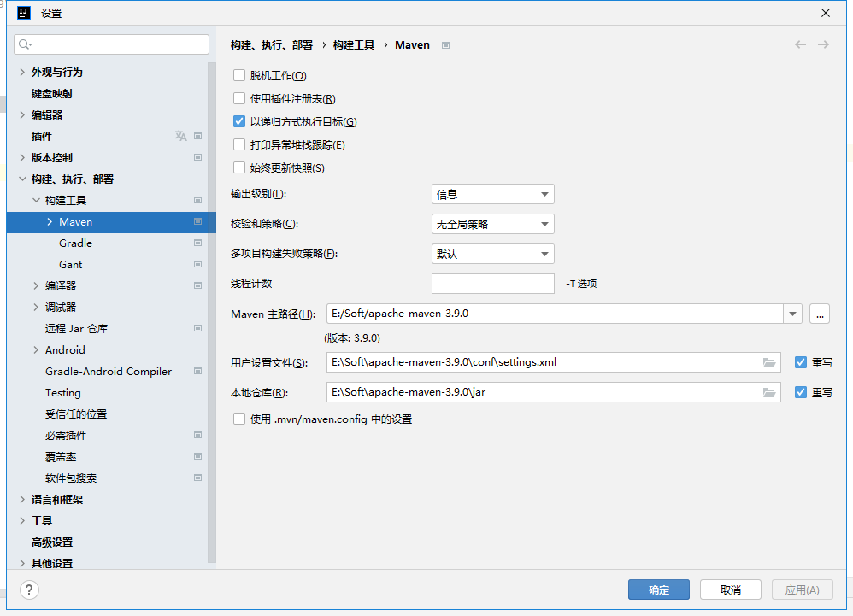Expand the Android tree node
Viewport: 853px width, 616px height.
click(x=36, y=350)
